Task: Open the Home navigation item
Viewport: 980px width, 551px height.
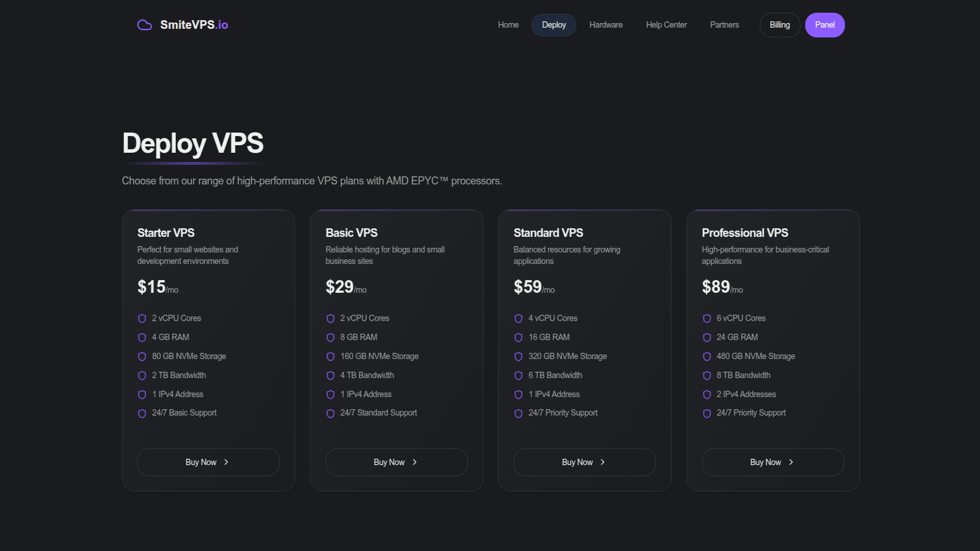Action: pos(508,25)
